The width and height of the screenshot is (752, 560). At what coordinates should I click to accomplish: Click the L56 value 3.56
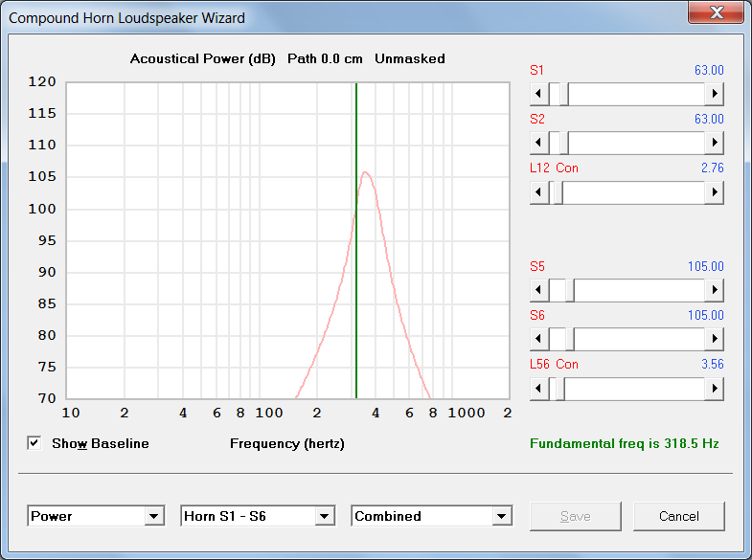point(712,364)
